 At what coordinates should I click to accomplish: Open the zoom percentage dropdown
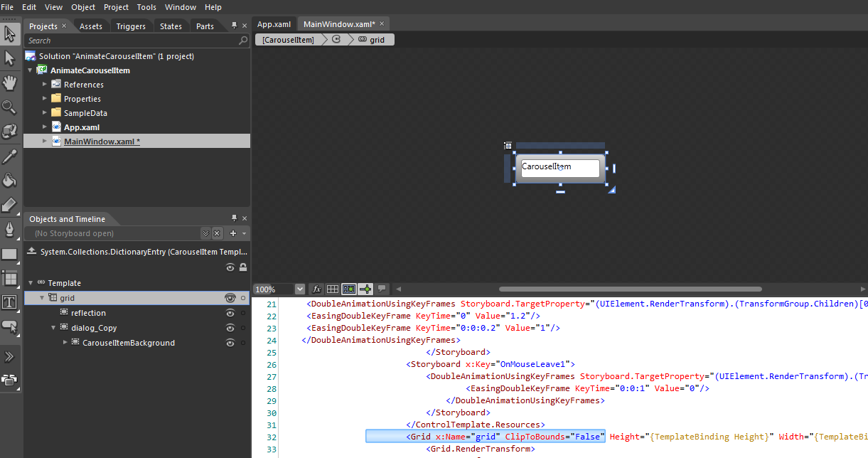coord(299,289)
